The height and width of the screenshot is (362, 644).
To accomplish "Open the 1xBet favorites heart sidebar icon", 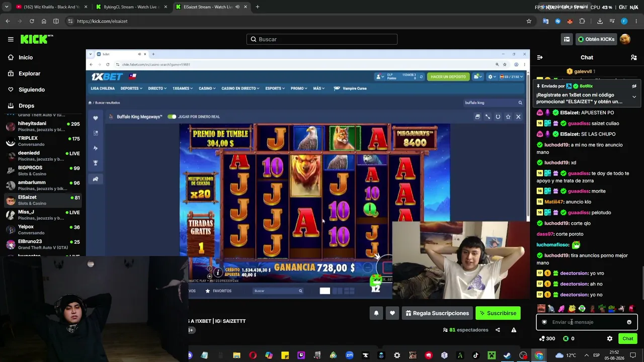I will point(96,118).
